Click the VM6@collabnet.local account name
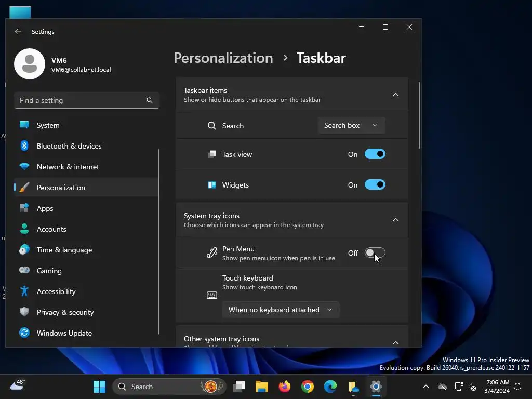Screen dimensions: 532x399 coord(81,70)
